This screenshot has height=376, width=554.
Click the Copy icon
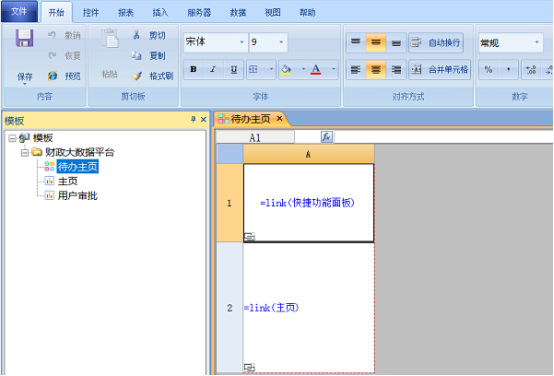click(x=136, y=55)
